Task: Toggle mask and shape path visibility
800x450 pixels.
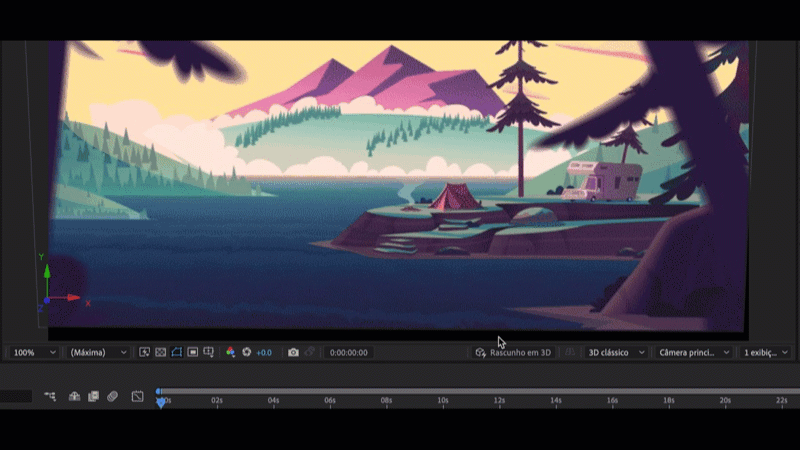Action: click(176, 352)
